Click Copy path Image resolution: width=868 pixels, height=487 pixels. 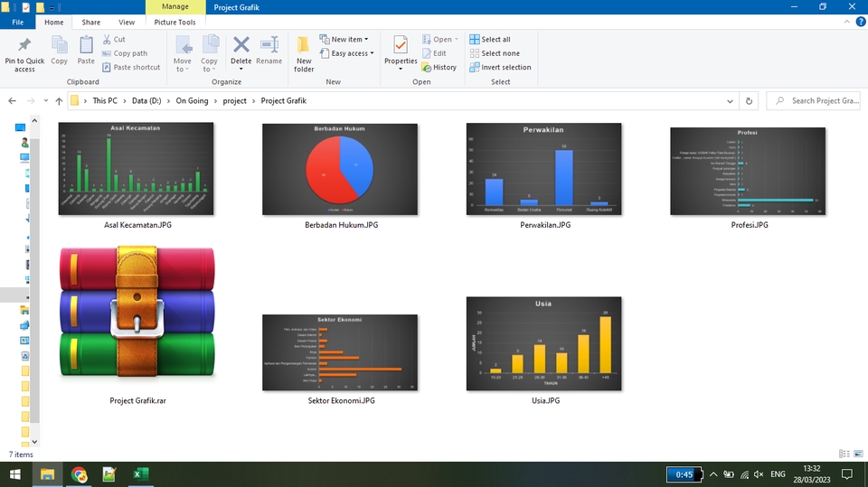click(x=125, y=53)
